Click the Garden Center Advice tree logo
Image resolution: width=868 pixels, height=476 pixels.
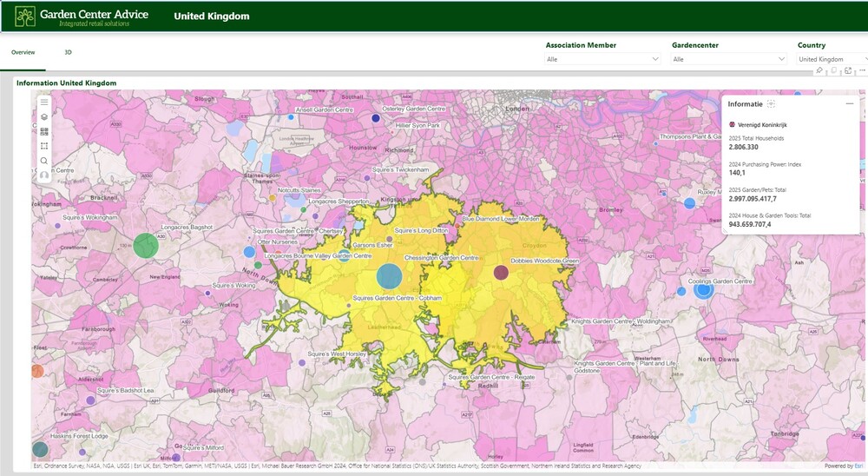(25, 17)
